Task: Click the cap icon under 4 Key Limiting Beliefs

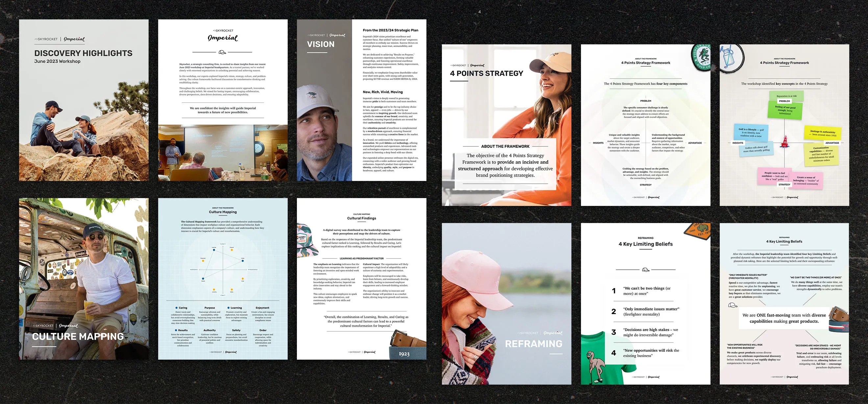Action: 646,270
